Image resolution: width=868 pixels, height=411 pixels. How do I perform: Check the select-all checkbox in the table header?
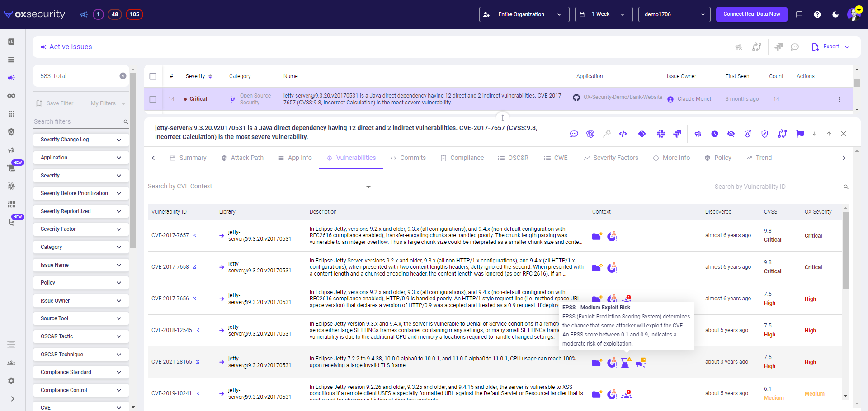coord(153,76)
